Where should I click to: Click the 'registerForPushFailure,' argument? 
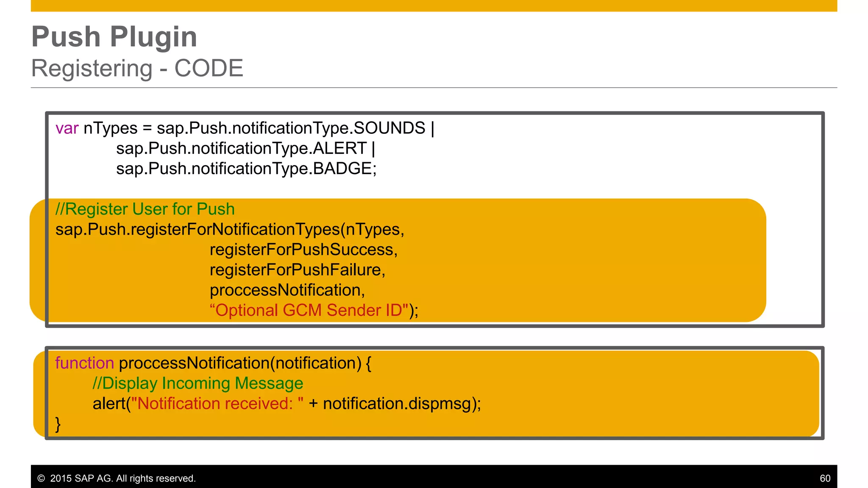[298, 270]
